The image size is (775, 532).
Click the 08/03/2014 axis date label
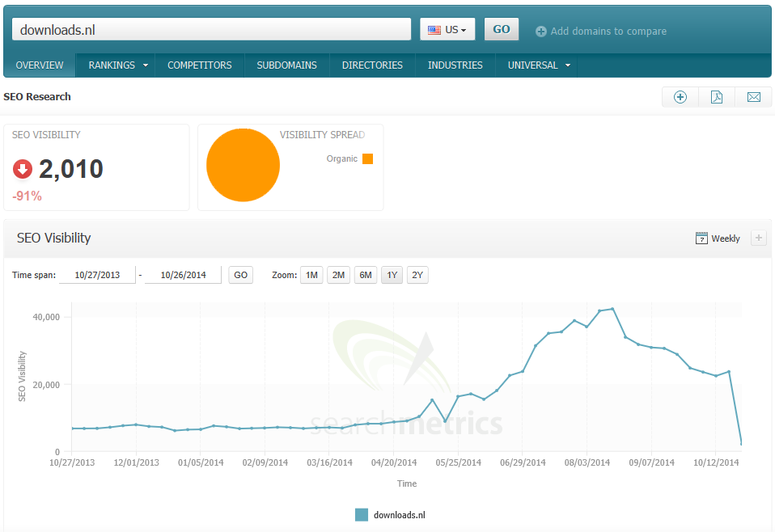587,462
